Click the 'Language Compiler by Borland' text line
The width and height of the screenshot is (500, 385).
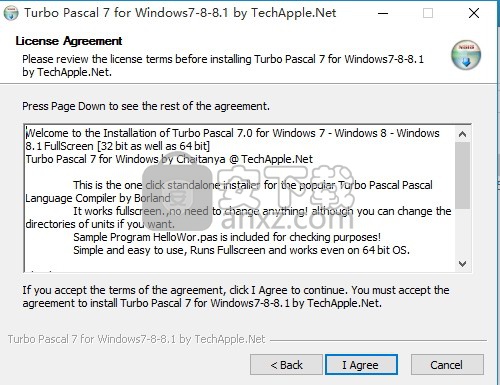coord(98,198)
